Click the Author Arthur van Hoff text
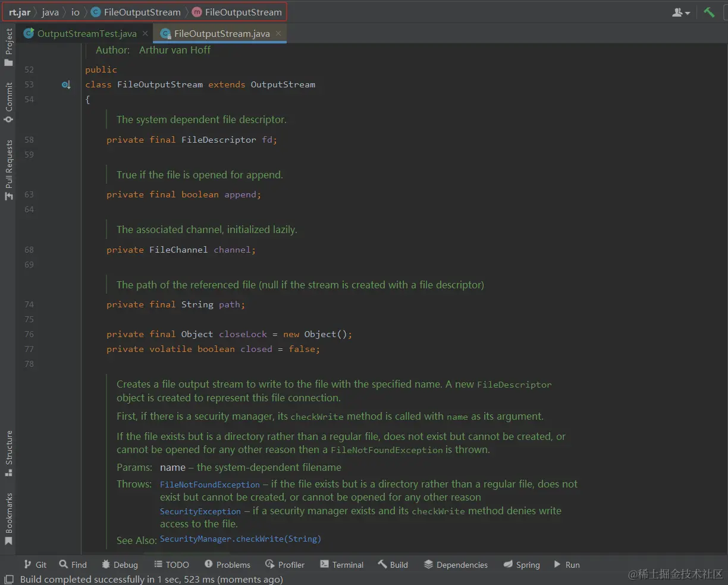 (153, 50)
